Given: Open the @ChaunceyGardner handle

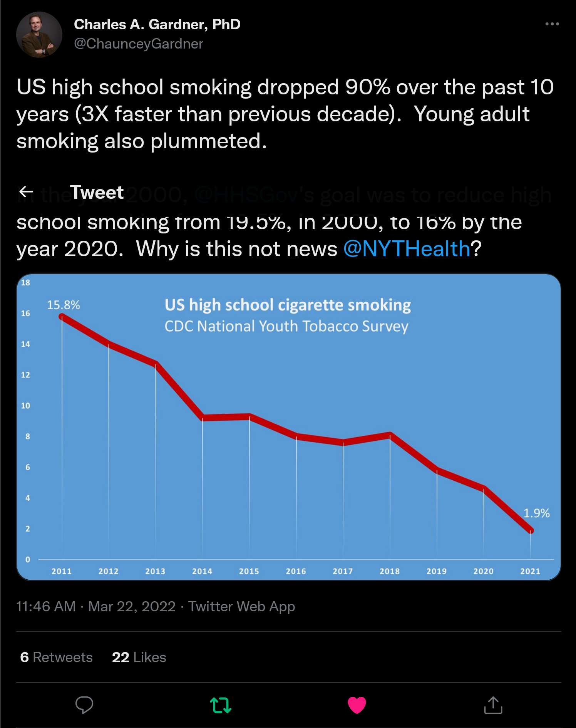Looking at the screenshot, I should point(138,44).
